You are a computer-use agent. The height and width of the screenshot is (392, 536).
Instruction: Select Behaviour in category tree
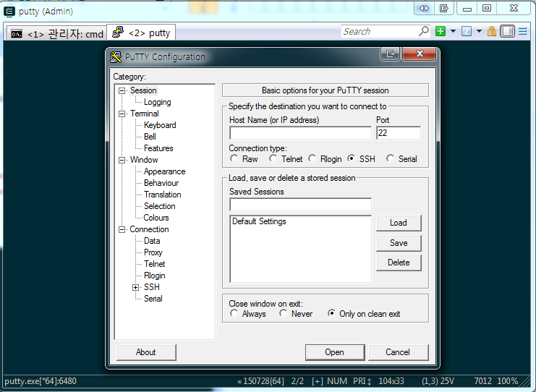point(161,183)
